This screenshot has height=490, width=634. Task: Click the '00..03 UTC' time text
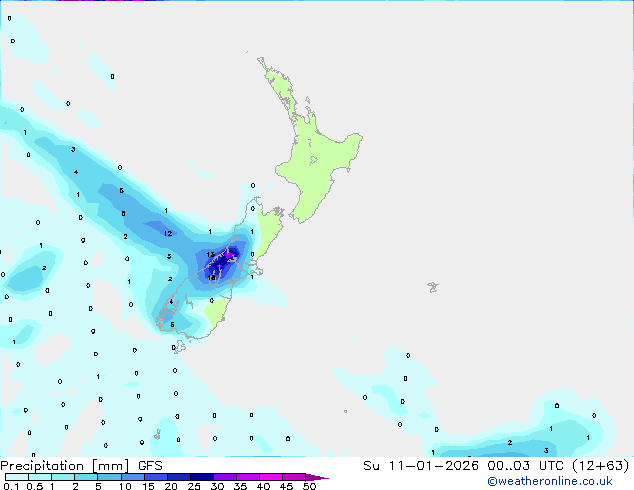coord(525,466)
